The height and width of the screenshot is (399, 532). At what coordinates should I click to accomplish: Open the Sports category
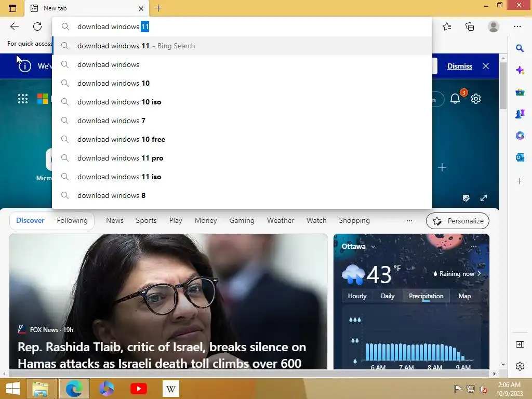point(146,220)
